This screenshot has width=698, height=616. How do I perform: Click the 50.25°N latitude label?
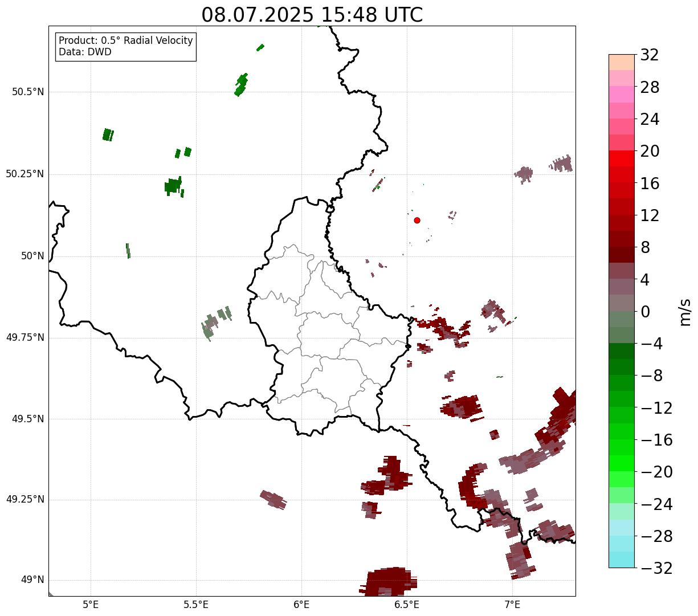click(x=25, y=174)
